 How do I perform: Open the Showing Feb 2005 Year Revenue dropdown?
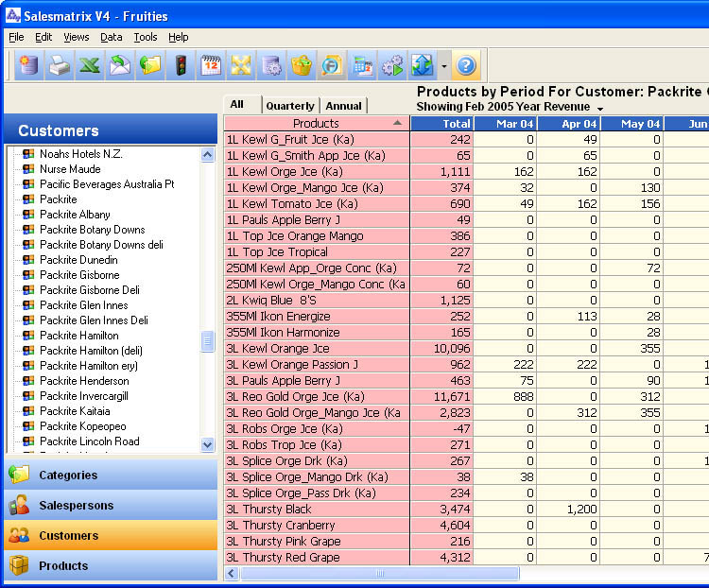tap(600, 109)
